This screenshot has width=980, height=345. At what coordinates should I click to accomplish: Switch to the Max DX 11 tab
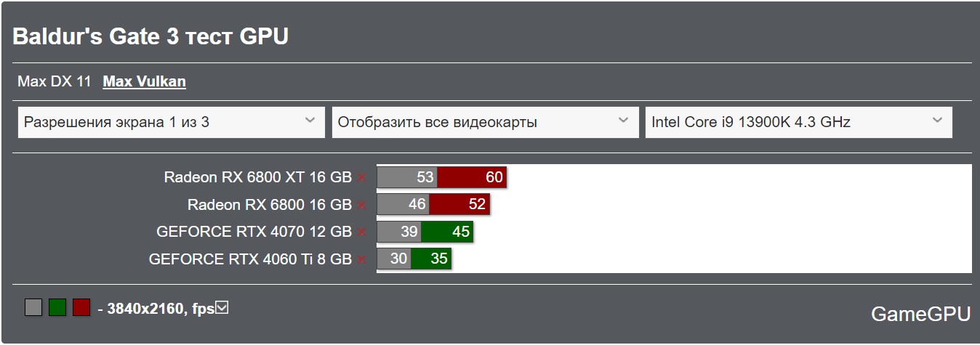[55, 81]
